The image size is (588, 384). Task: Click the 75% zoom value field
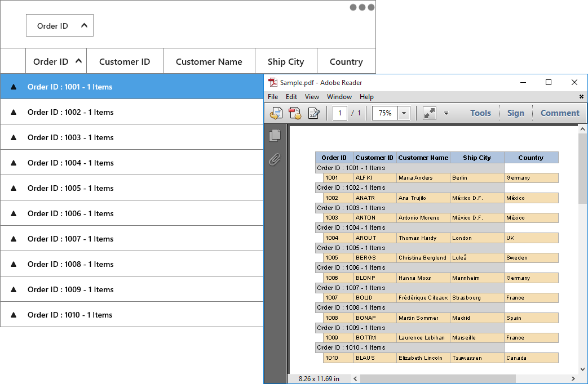(x=385, y=113)
